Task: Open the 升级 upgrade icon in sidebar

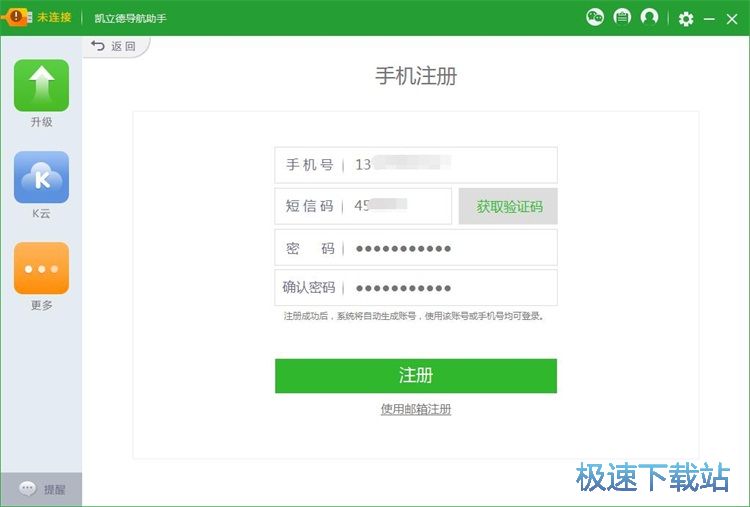Action: 42,86
